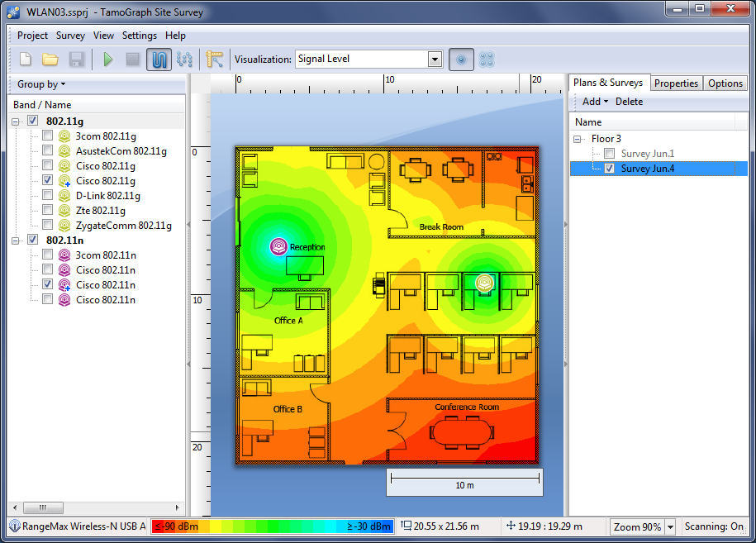Open the View menu
This screenshot has width=756, height=543.
(103, 36)
